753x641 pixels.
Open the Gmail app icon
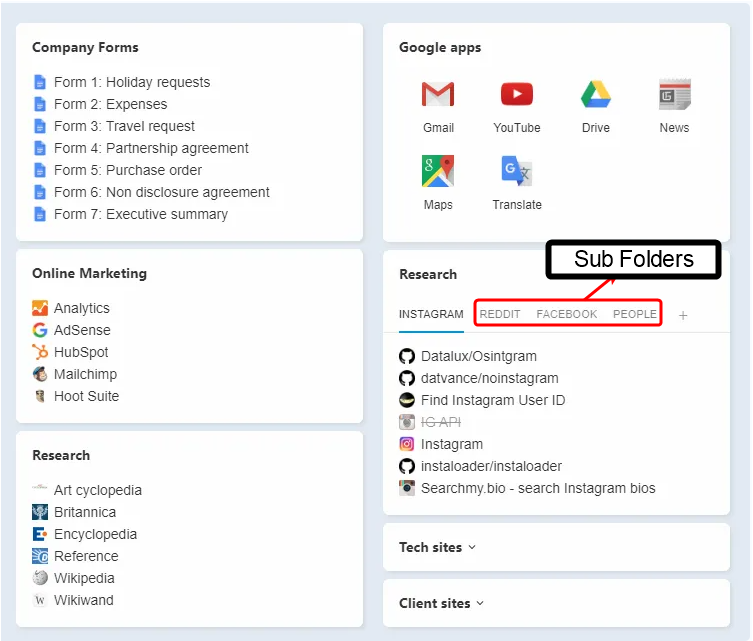coord(438,95)
